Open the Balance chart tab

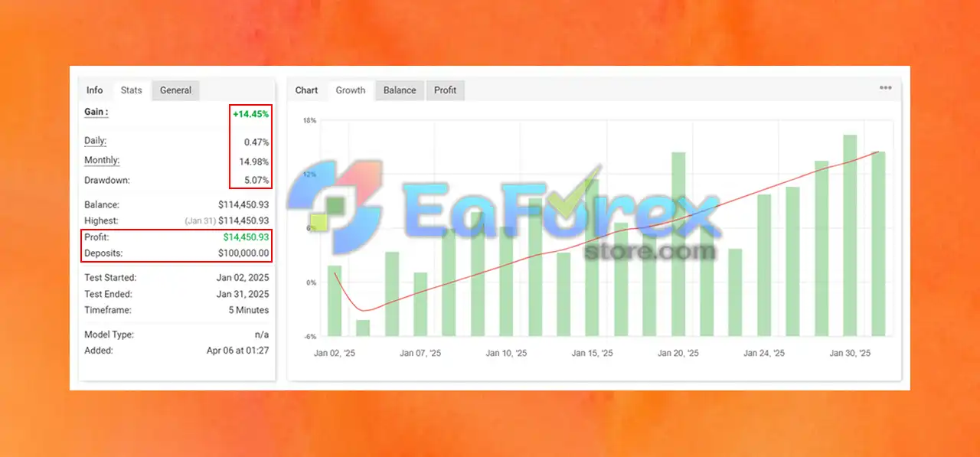point(400,90)
